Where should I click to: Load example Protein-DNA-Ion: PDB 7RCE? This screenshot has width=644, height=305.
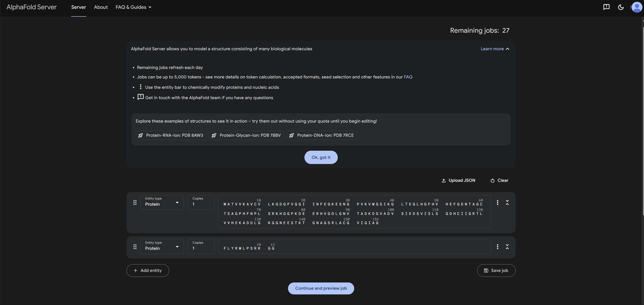pos(322,135)
